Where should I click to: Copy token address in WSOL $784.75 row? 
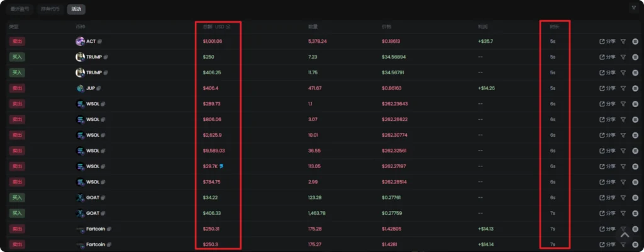[x=103, y=183]
